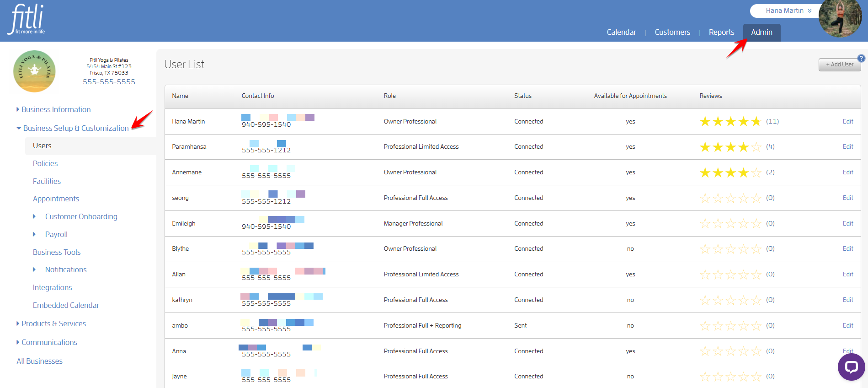
Task: Open Embedded Calendar settings
Action: (x=66, y=305)
